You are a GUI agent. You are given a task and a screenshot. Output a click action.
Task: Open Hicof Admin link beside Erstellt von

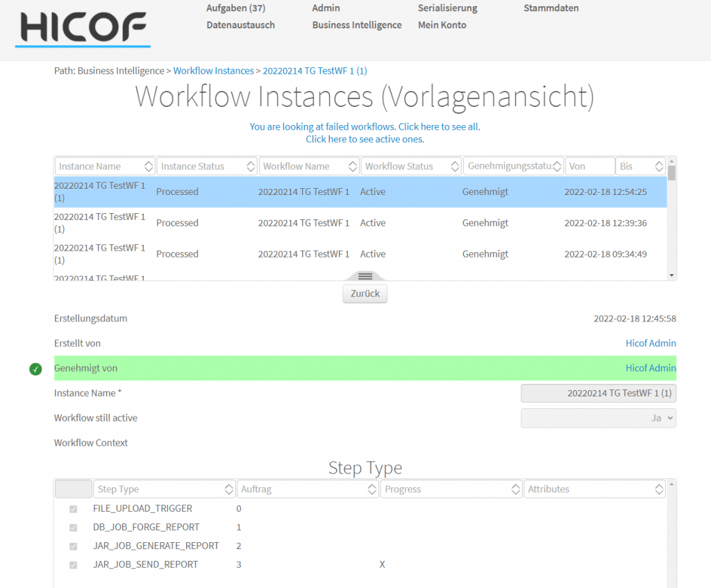coord(651,343)
